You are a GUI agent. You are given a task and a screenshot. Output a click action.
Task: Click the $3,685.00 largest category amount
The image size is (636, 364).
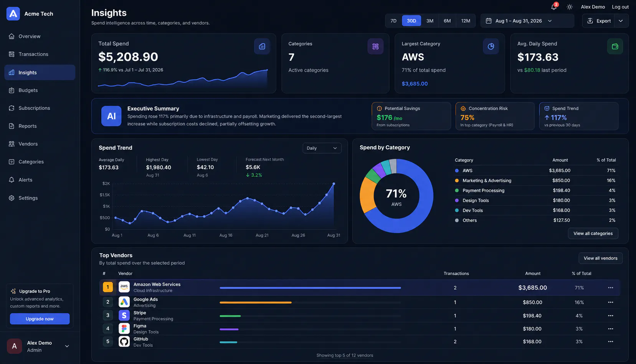(415, 84)
